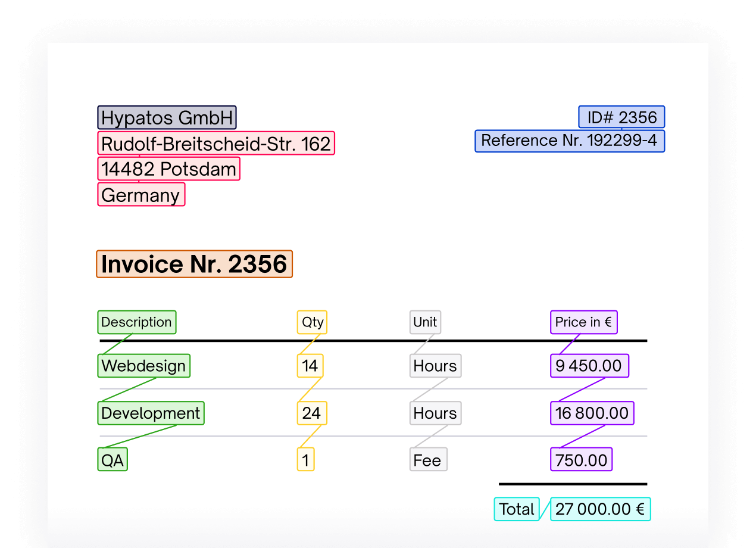This screenshot has height=548, width=756.
Task: Click the Unit column header
Action: pos(424,322)
